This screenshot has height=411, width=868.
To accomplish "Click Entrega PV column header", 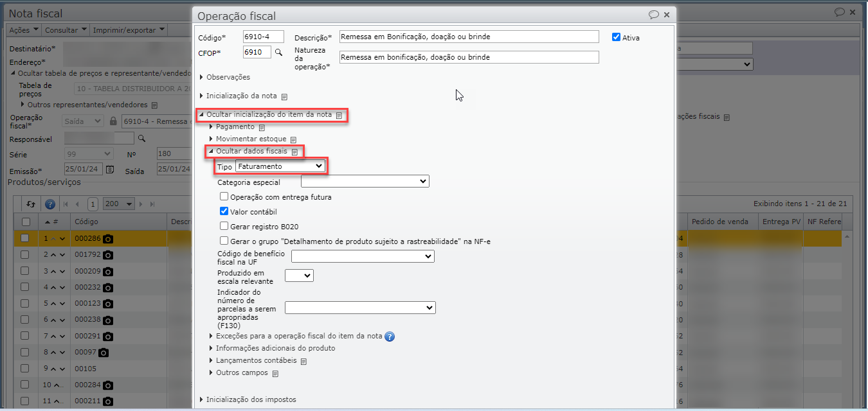I will [x=780, y=222].
